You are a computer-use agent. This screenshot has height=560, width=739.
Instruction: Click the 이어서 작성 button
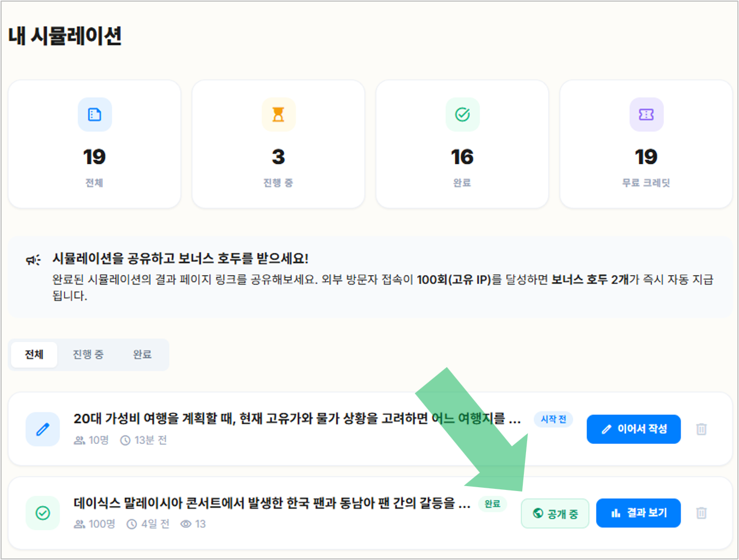point(634,429)
